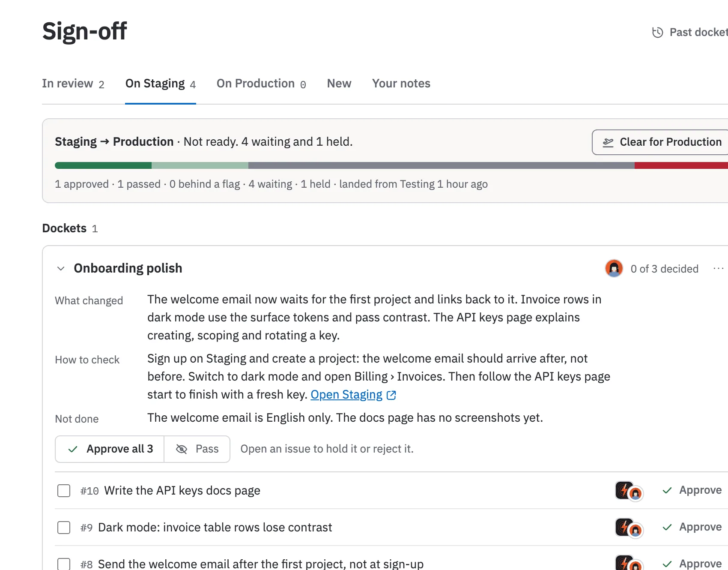
Task: Select the On Staging tab
Action: (161, 84)
